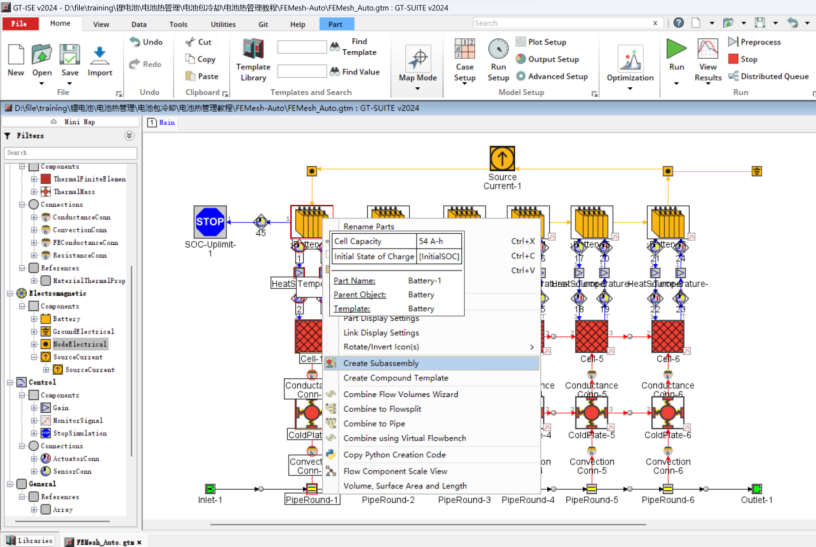
Task: Select the SOC-Uplimit-1 STOP part
Action: (210, 222)
